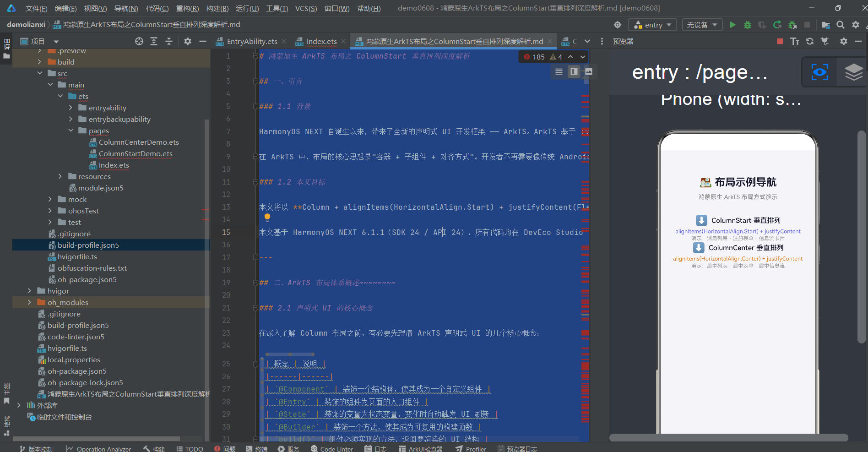Switch markdown editor to editor-only view
This screenshot has height=452, width=868.
pos(559,71)
